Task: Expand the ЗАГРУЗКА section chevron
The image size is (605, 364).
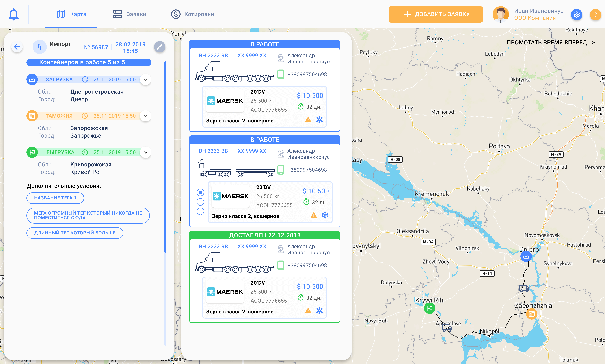Action: point(145,79)
